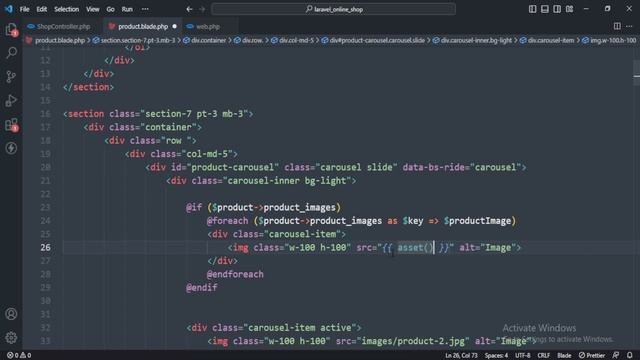Change language mode via Blade
The width and height of the screenshot is (640, 360).
564,356
